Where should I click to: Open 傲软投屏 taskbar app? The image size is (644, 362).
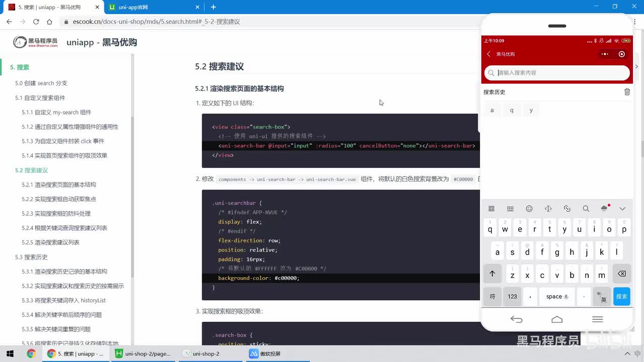tap(265, 353)
